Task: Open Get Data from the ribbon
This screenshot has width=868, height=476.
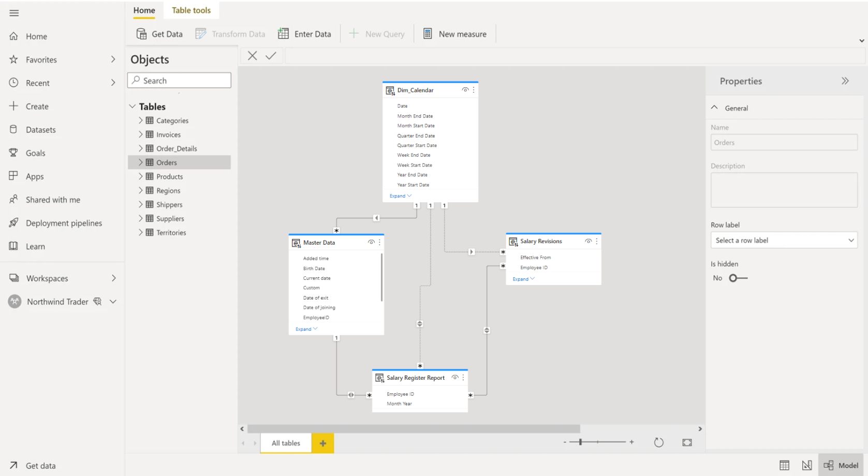Action: tap(159, 34)
